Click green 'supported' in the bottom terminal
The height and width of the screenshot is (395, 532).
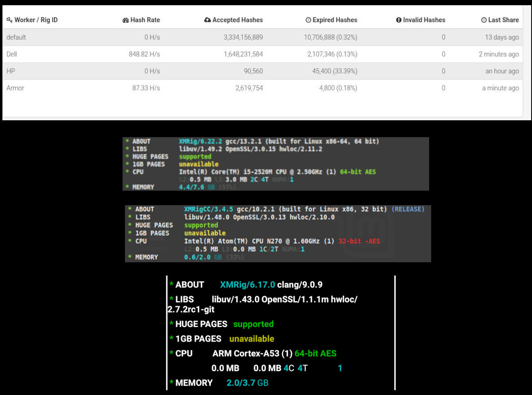point(253,324)
